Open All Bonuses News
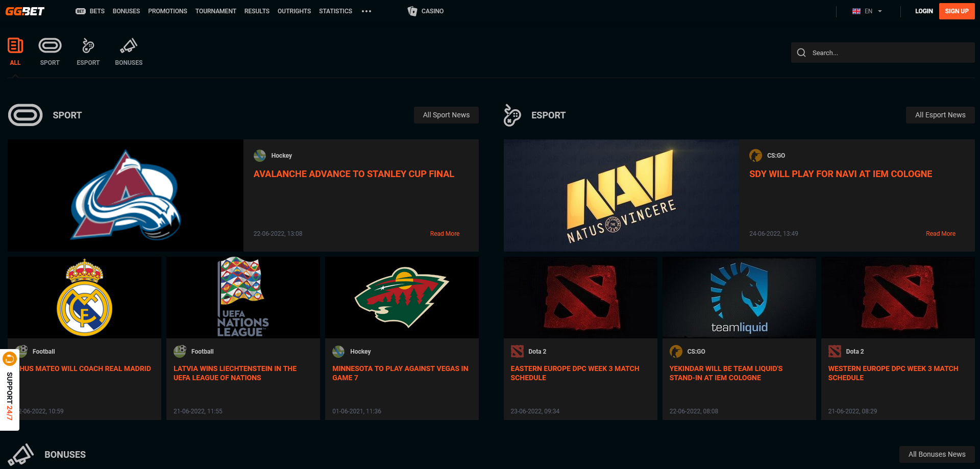Image resolution: width=980 pixels, height=469 pixels. 937,454
